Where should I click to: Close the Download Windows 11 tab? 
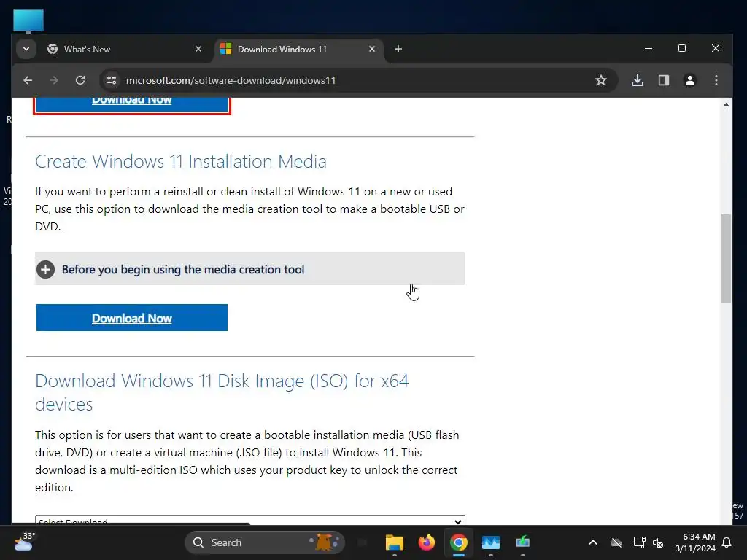tap(372, 49)
